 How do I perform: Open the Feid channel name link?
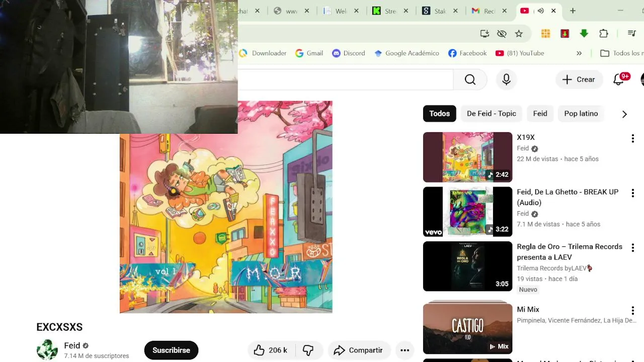point(72,345)
